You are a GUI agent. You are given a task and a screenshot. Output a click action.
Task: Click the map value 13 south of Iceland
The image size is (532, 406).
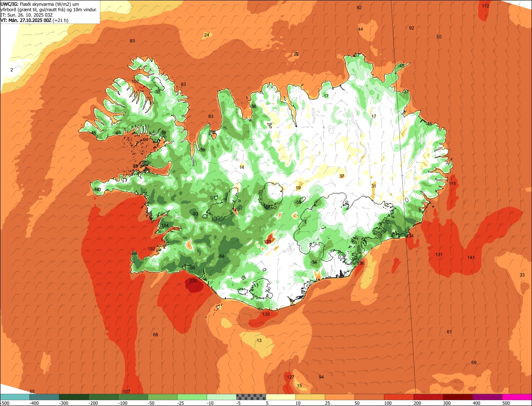pos(259,341)
